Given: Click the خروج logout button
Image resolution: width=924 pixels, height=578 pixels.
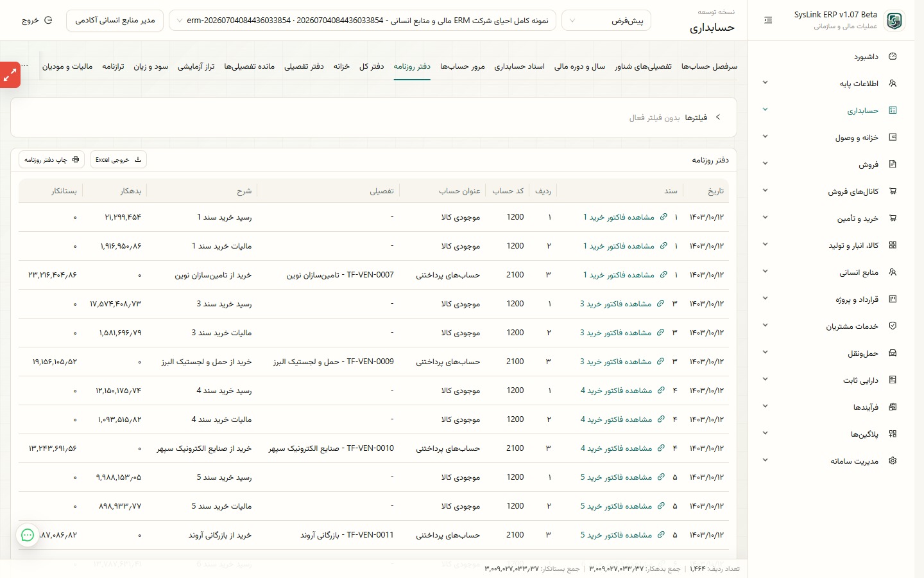Looking at the screenshot, I should point(37,21).
